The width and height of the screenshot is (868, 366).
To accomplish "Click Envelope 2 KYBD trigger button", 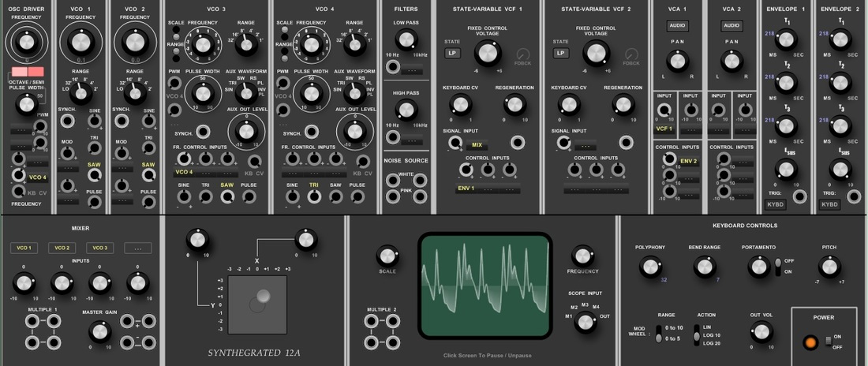I will click(x=829, y=205).
